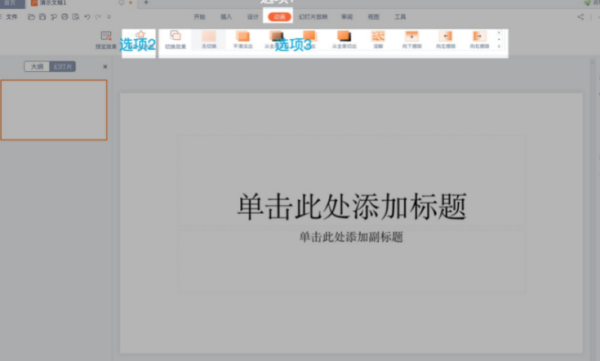Click the Redo arrow

(x=98, y=17)
